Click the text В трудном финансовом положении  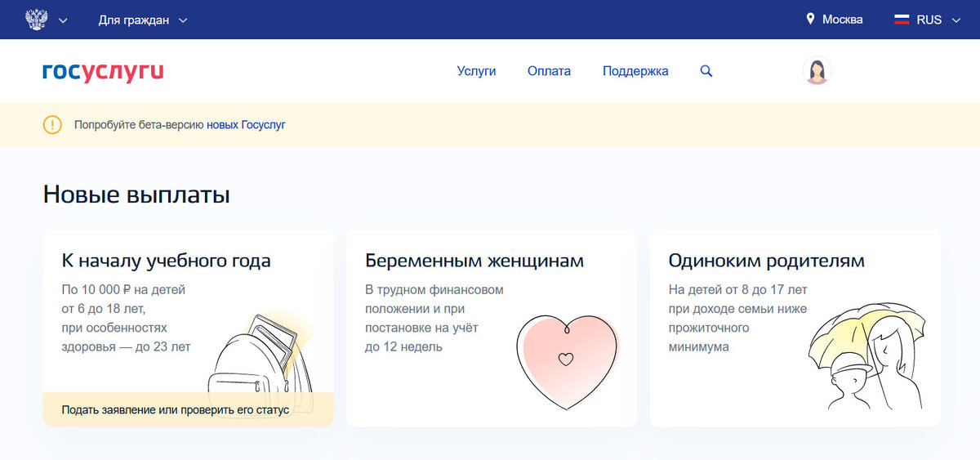[434, 299]
